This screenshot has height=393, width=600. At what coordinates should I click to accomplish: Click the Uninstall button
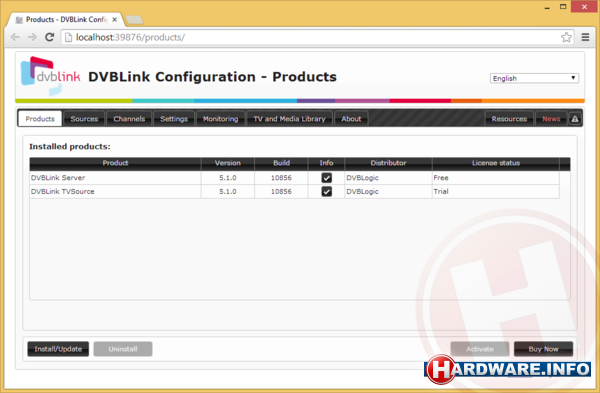123,349
